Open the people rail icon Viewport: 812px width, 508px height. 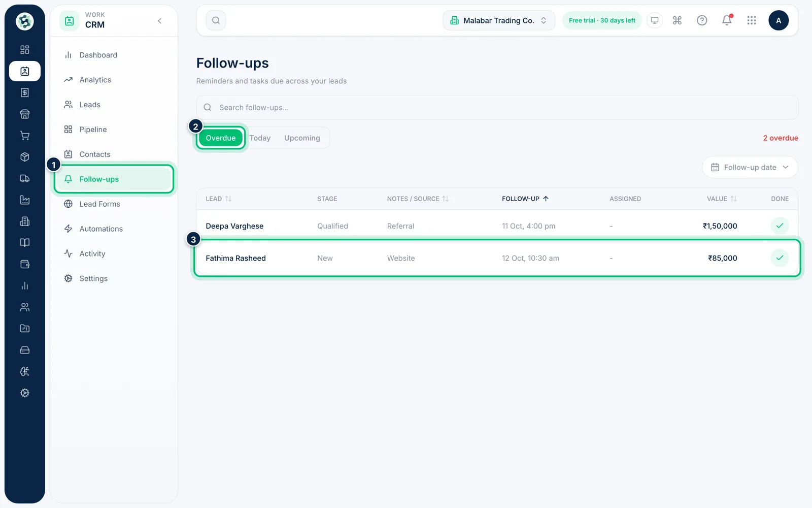pyautogui.click(x=24, y=307)
